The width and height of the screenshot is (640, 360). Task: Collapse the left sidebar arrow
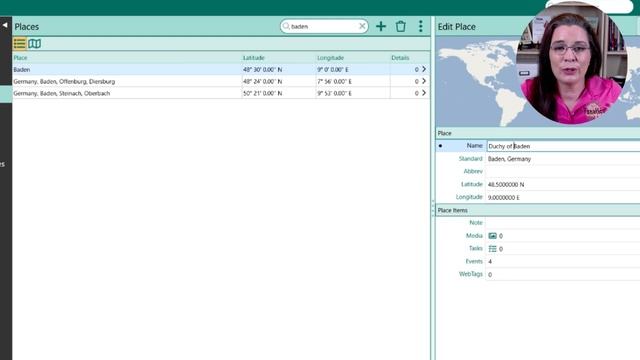pyautogui.click(x=5, y=25)
